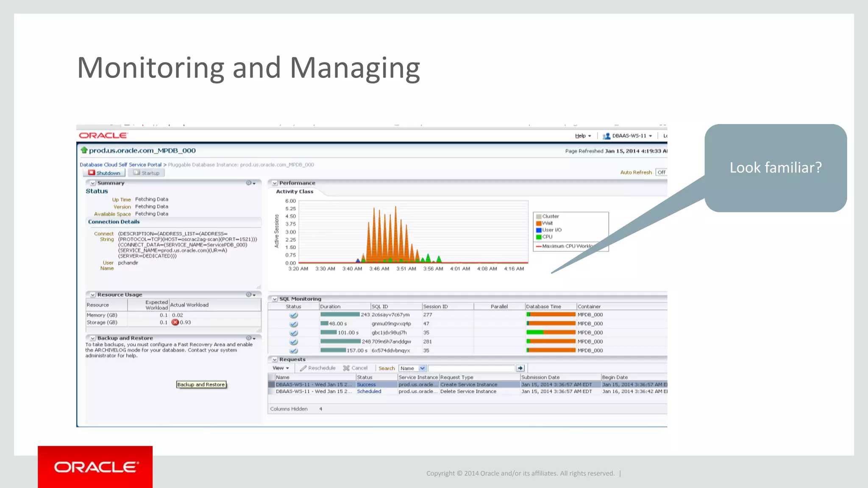Open the search Name dropdown
Screen dimensions: 868x488
click(x=412, y=368)
